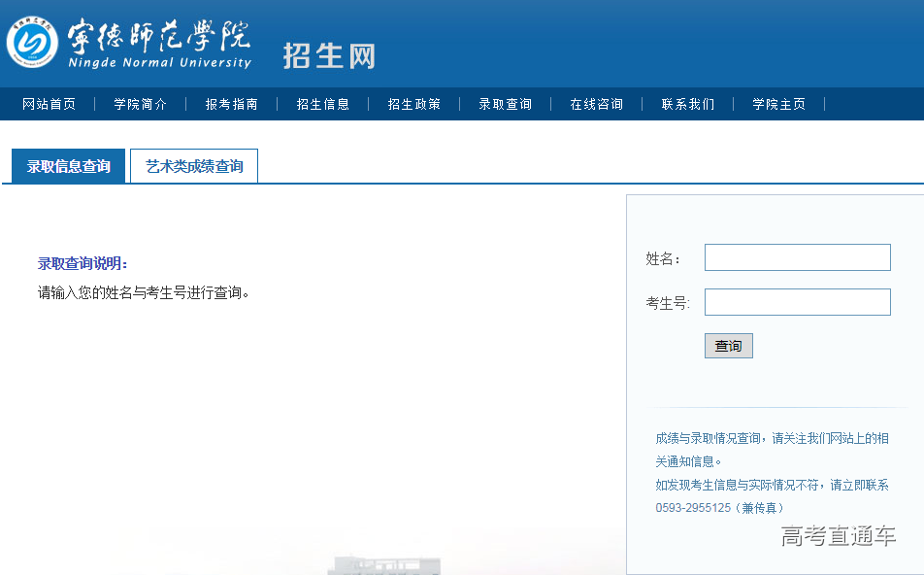Switch to the 艺术类成绩查询 tab

tap(193, 165)
